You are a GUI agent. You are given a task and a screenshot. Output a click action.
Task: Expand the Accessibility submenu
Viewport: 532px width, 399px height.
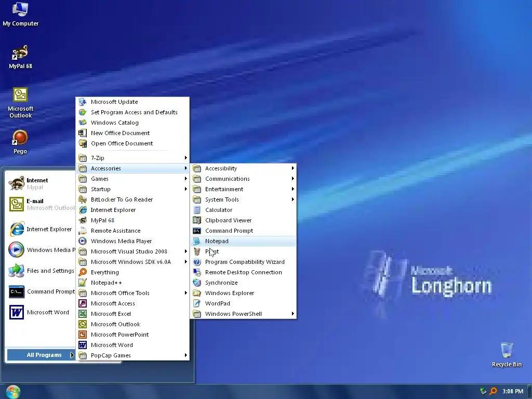tap(243, 168)
